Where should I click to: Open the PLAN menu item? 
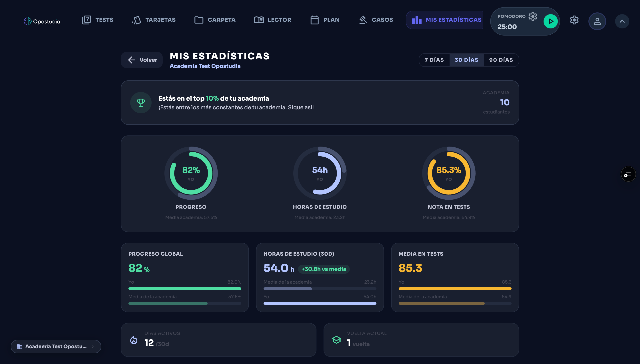331,20
